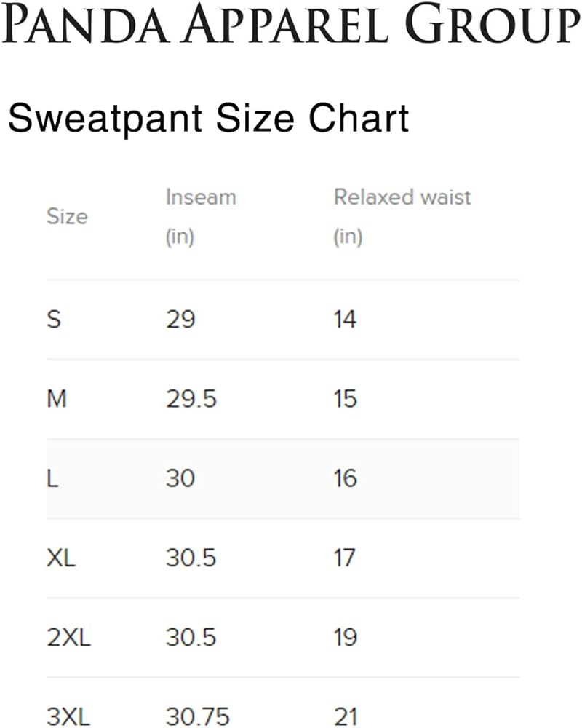The height and width of the screenshot is (728, 582).
Task: Select the XL size row label
Action: click(x=61, y=558)
